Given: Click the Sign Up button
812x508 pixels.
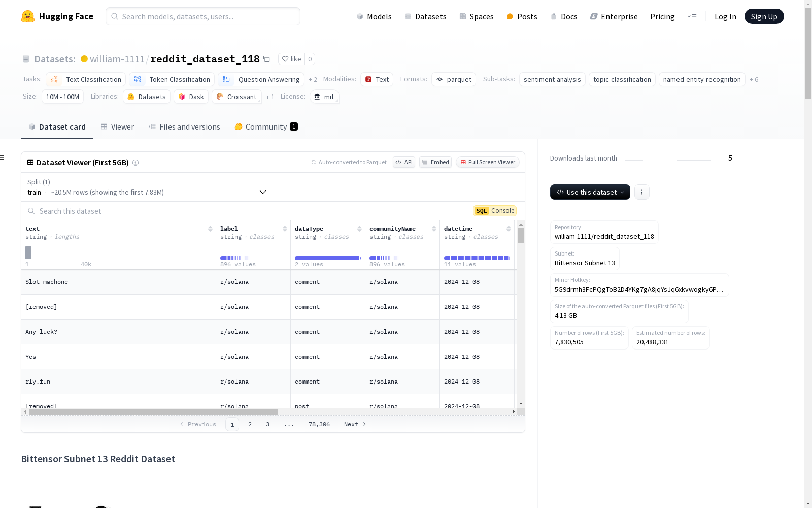Looking at the screenshot, I should pyautogui.click(x=764, y=16).
